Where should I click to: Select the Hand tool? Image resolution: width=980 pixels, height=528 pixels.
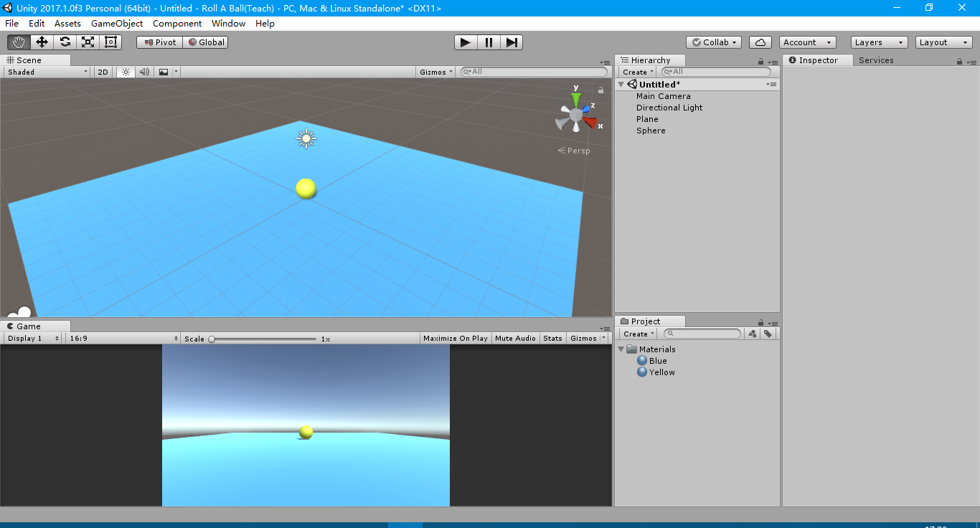19,42
